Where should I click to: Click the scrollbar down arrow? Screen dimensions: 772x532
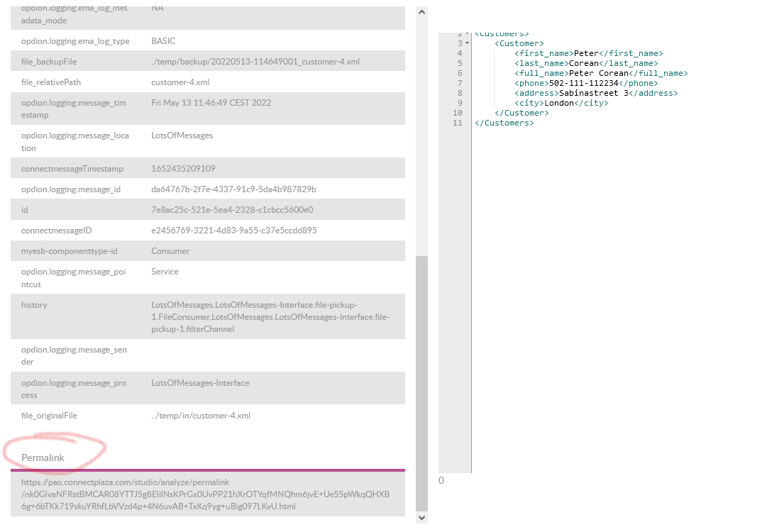421,518
